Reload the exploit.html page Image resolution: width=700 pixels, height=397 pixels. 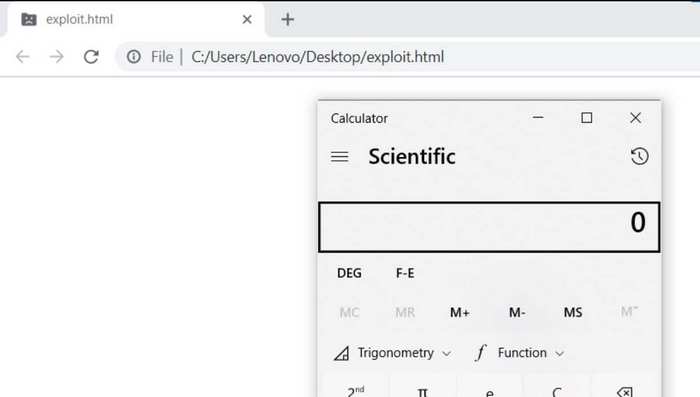[x=91, y=57]
